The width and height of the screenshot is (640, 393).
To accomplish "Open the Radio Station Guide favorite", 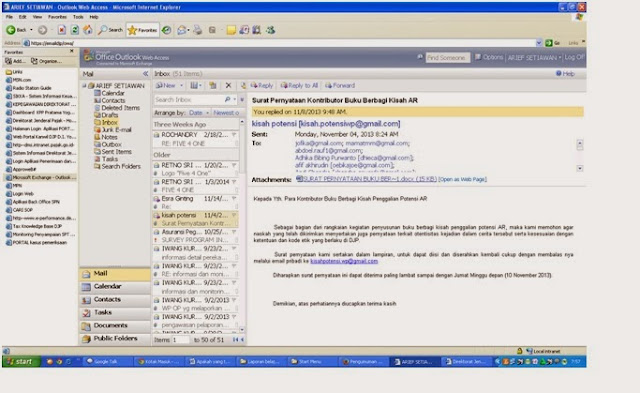I will 28,88.
